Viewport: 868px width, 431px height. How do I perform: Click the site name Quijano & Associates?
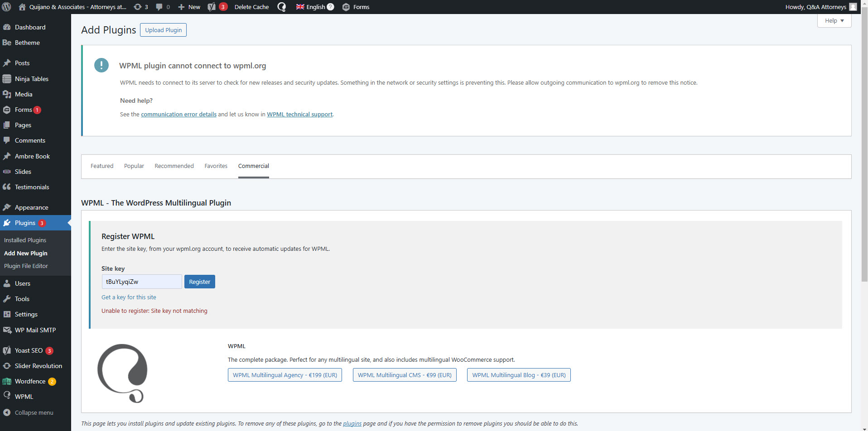(x=77, y=7)
